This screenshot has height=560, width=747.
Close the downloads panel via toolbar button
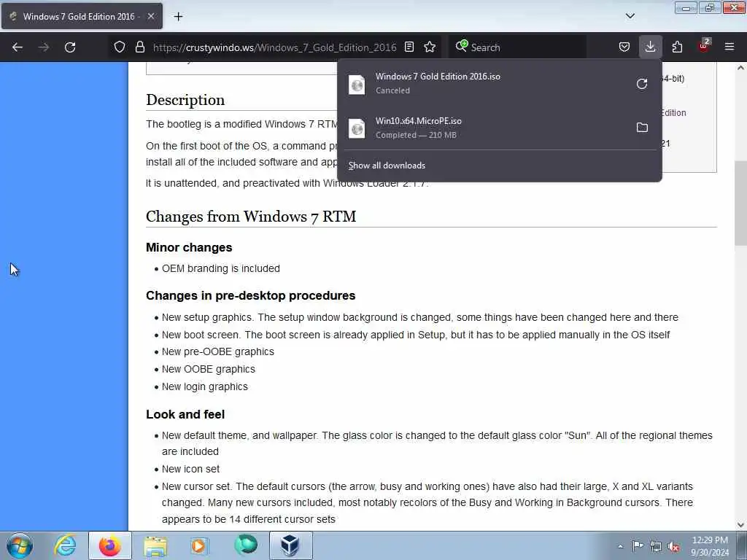[x=650, y=47]
